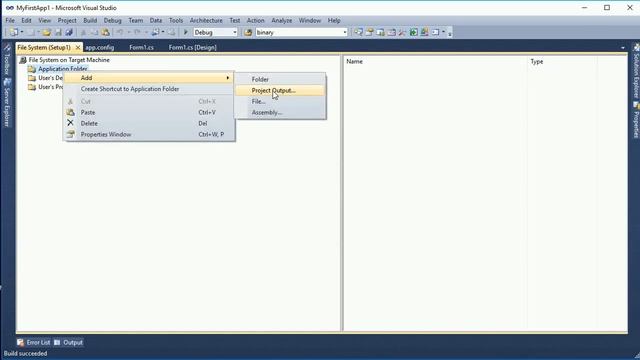Click the Undo arrow icon
The image size is (640, 360).
coord(119,32)
